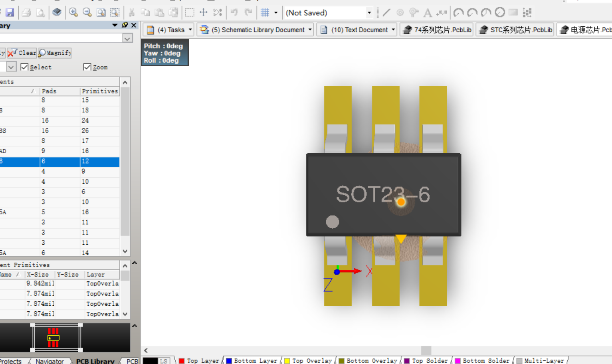Open the Projects panel tab
Screen dimensions: 612x364
pyautogui.click(x=11, y=361)
